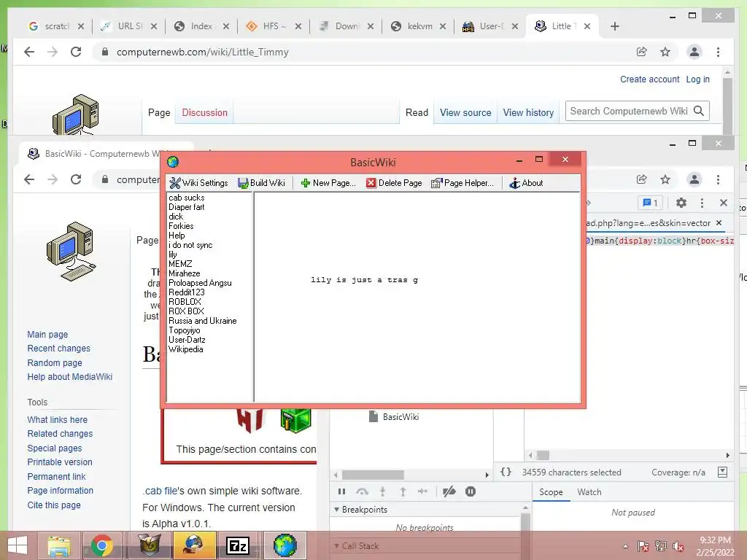
Task: Open the Recent changes sidebar link
Action: (58, 349)
